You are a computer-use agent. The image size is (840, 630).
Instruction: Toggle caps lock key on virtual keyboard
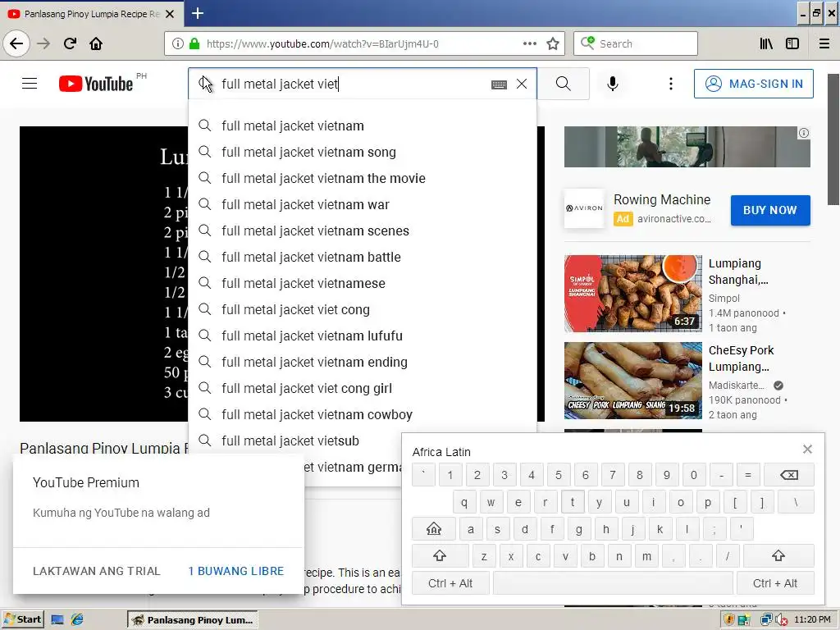(434, 529)
